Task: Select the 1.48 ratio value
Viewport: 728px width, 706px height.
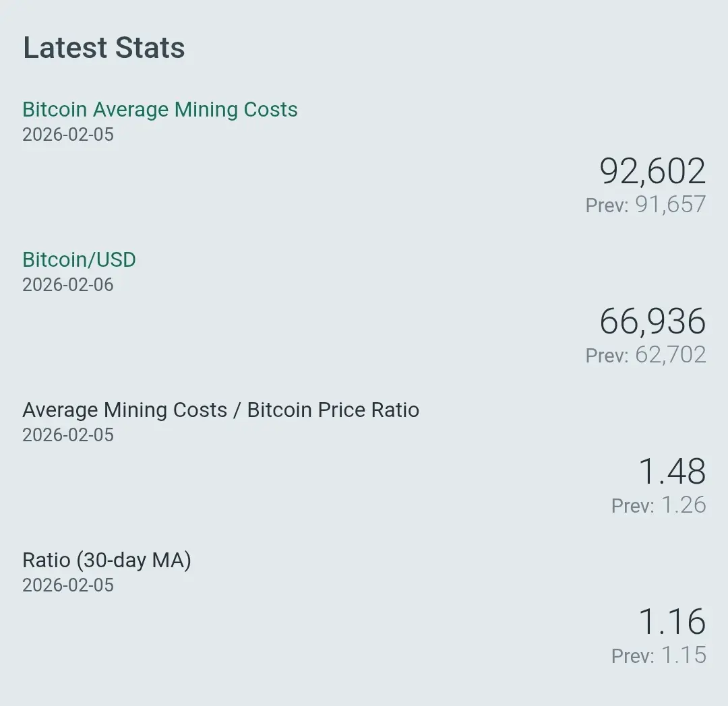Action: (x=671, y=472)
